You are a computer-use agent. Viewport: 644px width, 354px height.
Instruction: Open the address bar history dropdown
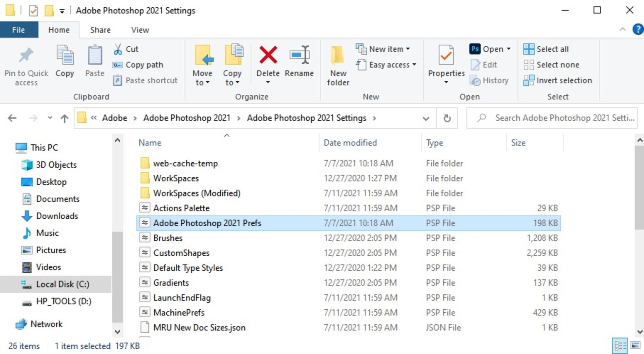coord(426,118)
